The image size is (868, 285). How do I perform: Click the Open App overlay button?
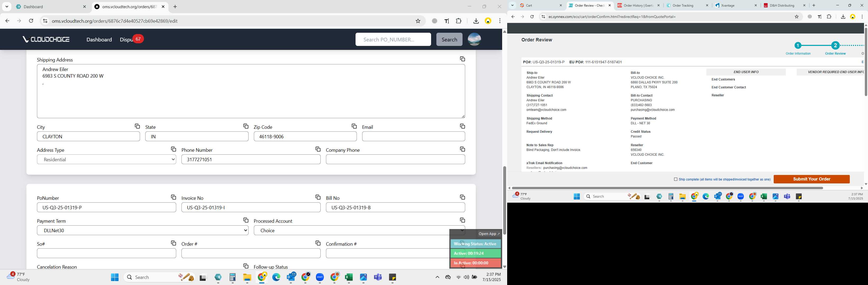pyautogui.click(x=489, y=234)
